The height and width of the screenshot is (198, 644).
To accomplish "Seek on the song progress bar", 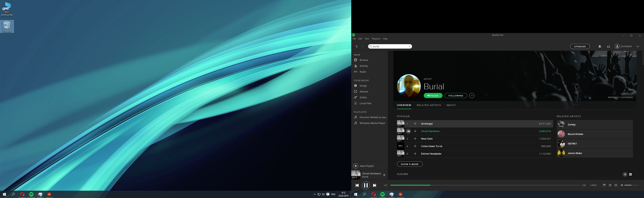I will [x=485, y=185].
